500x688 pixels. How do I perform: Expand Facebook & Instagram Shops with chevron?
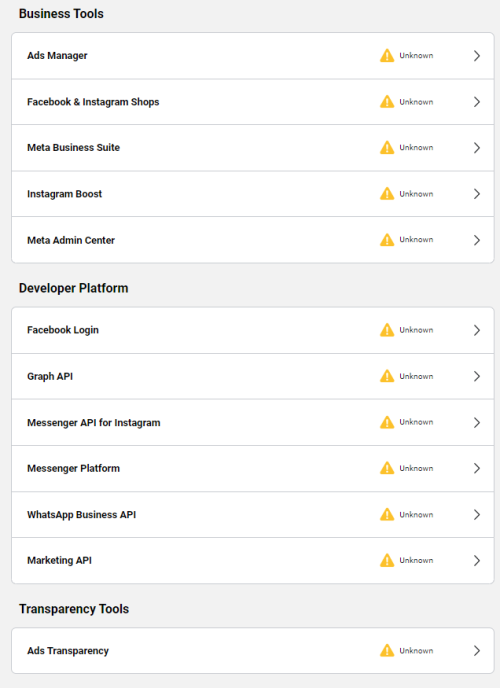477,102
